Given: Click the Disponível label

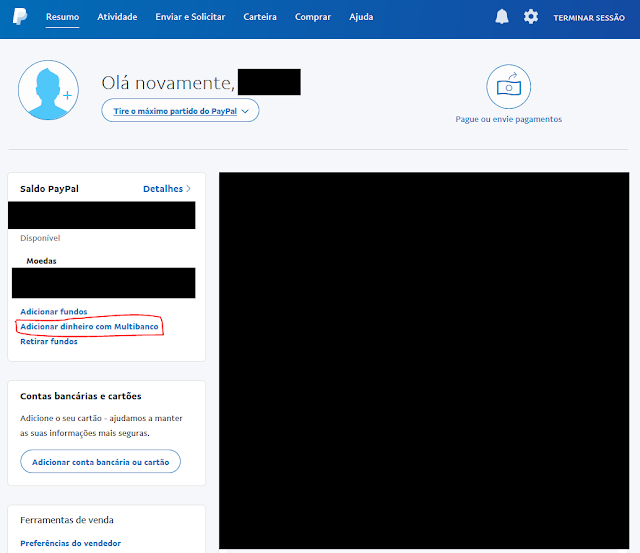Looking at the screenshot, I should (x=40, y=238).
